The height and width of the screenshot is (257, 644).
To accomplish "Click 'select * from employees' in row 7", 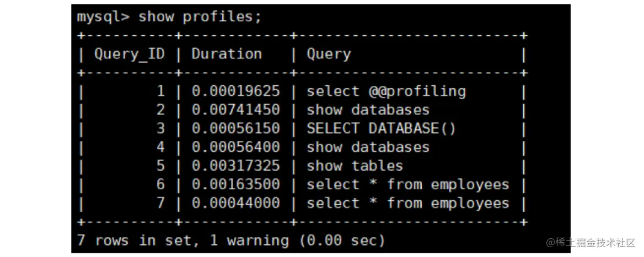I will [x=408, y=204].
